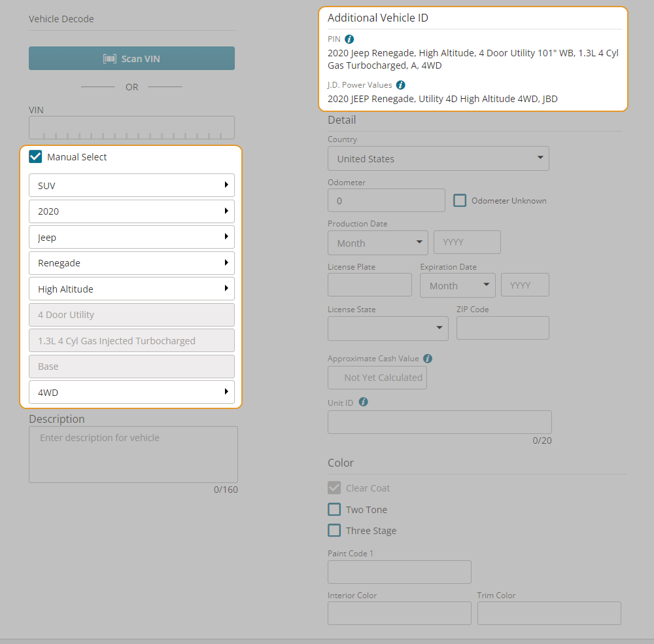This screenshot has width=654, height=644.
Task: Click the VIN input field
Action: (x=132, y=128)
